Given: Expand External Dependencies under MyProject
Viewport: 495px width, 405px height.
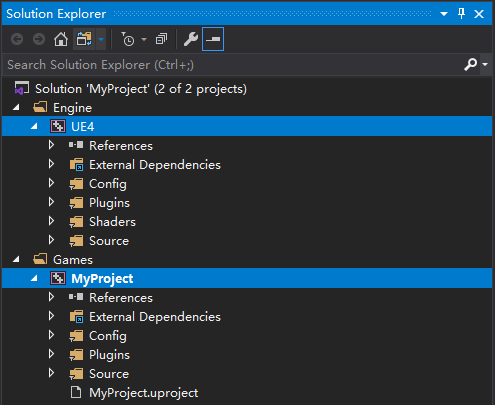Looking at the screenshot, I should (51, 316).
